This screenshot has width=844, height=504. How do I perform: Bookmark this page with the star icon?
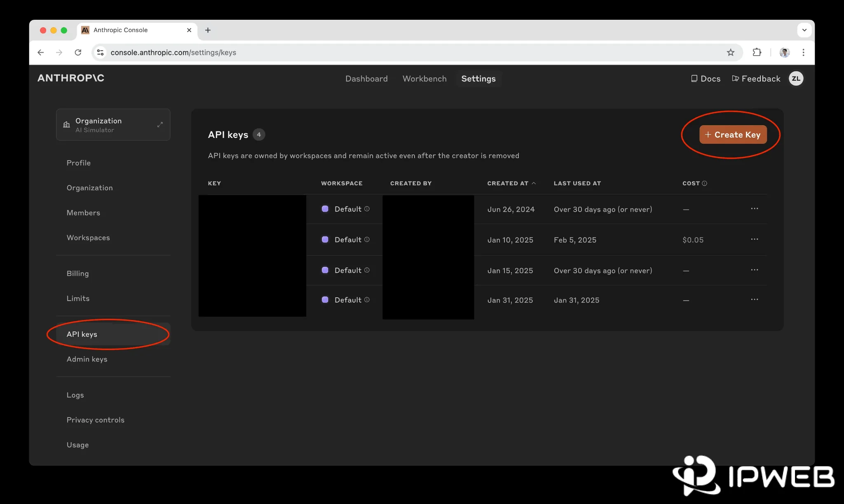(730, 52)
